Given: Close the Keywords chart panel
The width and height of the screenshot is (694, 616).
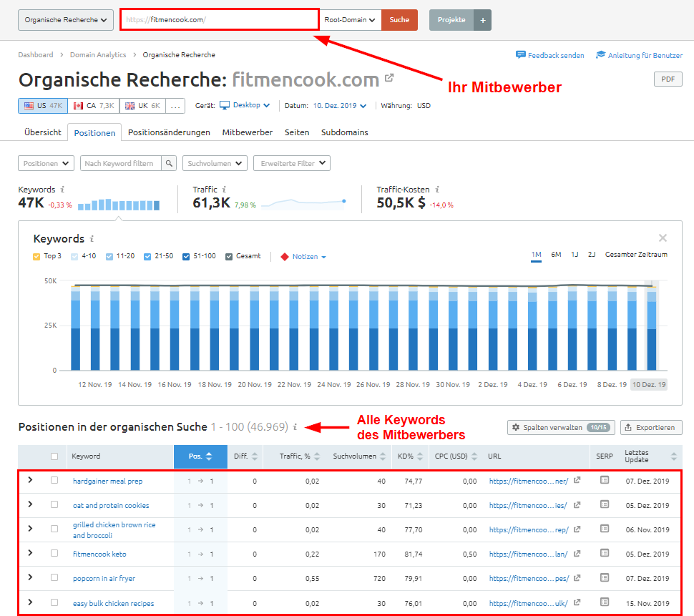Looking at the screenshot, I should pyautogui.click(x=663, y=238).
